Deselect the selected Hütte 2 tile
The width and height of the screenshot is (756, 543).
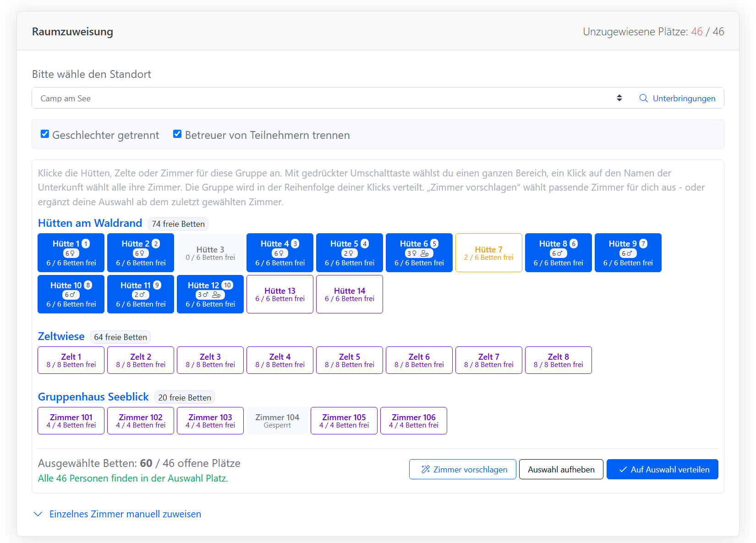(x=141, y=253)
